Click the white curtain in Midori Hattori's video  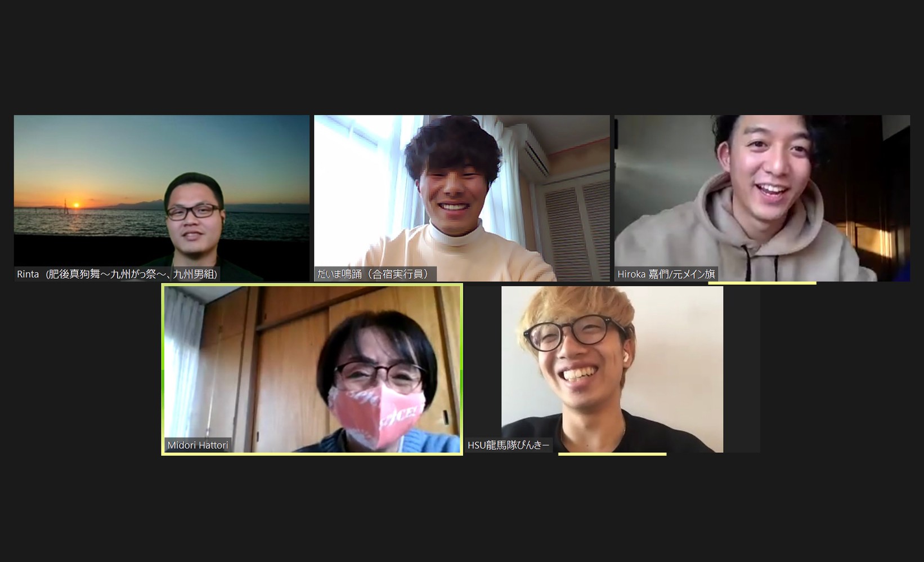click(182, 366)
